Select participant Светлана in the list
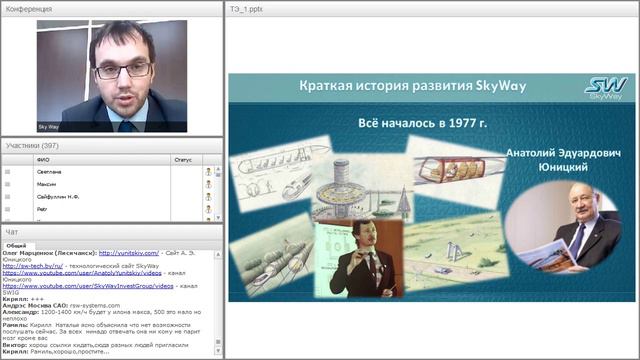This screenshot has width=640, height=360. tap(49, 172)
